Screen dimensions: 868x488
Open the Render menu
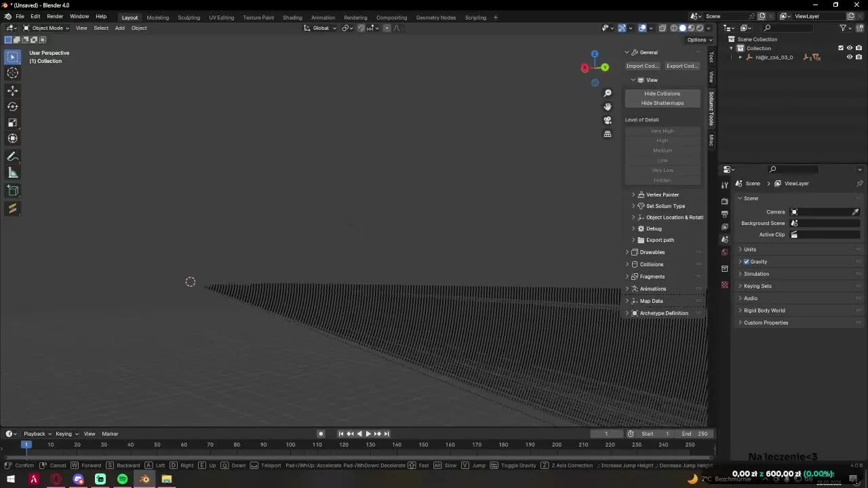[x=55, y=16]
